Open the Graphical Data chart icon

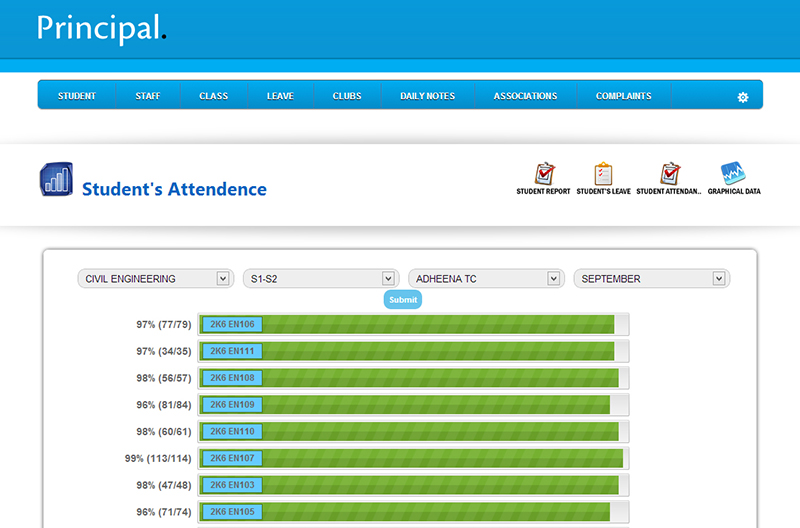pyautogui.click(x=733, y=173)
